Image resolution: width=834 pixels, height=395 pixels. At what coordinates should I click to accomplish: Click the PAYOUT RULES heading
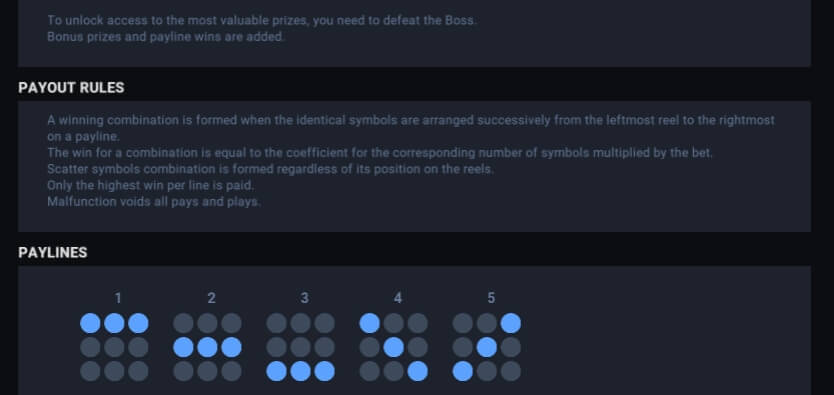(71, 88)
